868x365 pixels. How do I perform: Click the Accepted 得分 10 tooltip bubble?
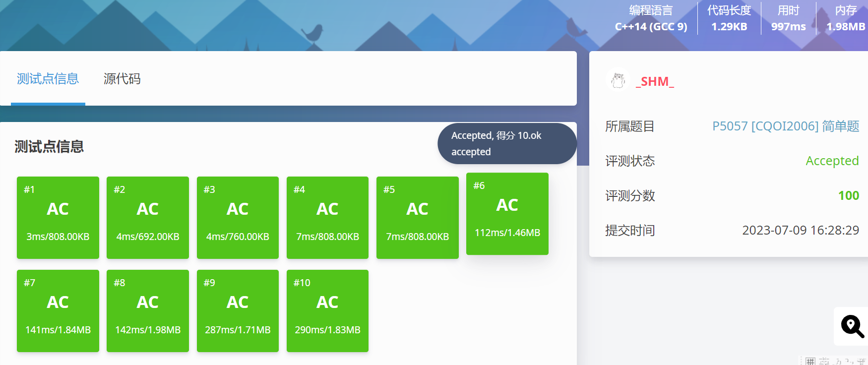pos(507,143)
